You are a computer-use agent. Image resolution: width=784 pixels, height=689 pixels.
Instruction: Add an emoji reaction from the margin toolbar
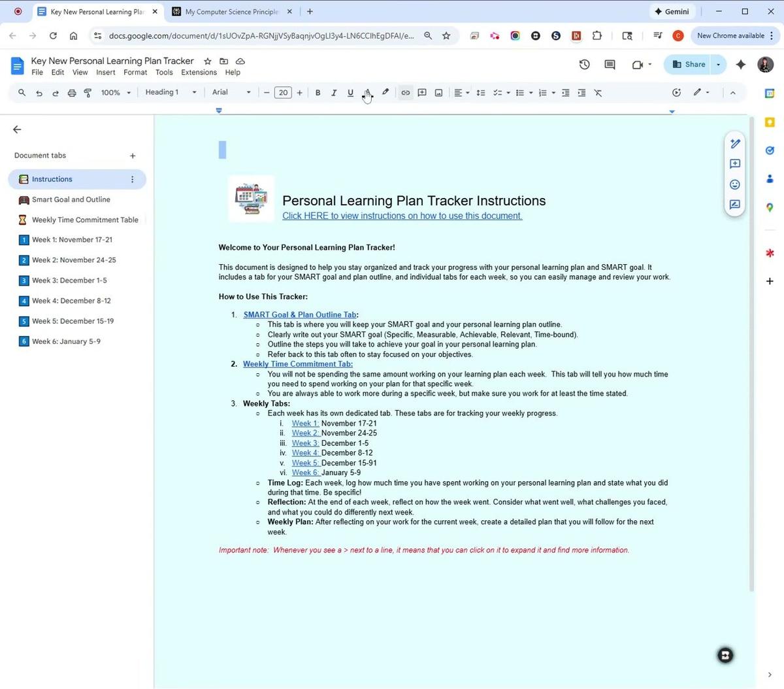[x=734, y=184]
